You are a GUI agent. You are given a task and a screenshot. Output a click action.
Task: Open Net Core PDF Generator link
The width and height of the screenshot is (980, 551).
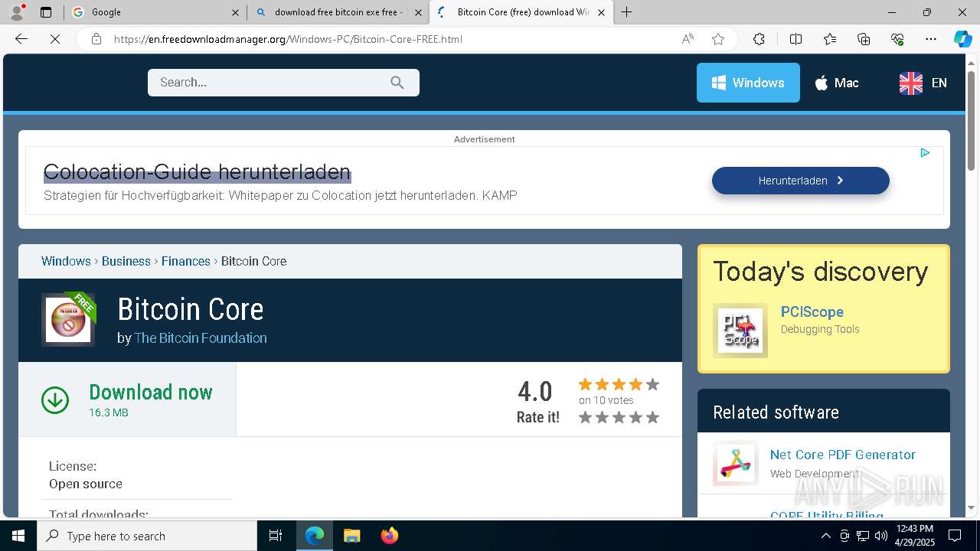pyautogui.click(x=843, y=455)
